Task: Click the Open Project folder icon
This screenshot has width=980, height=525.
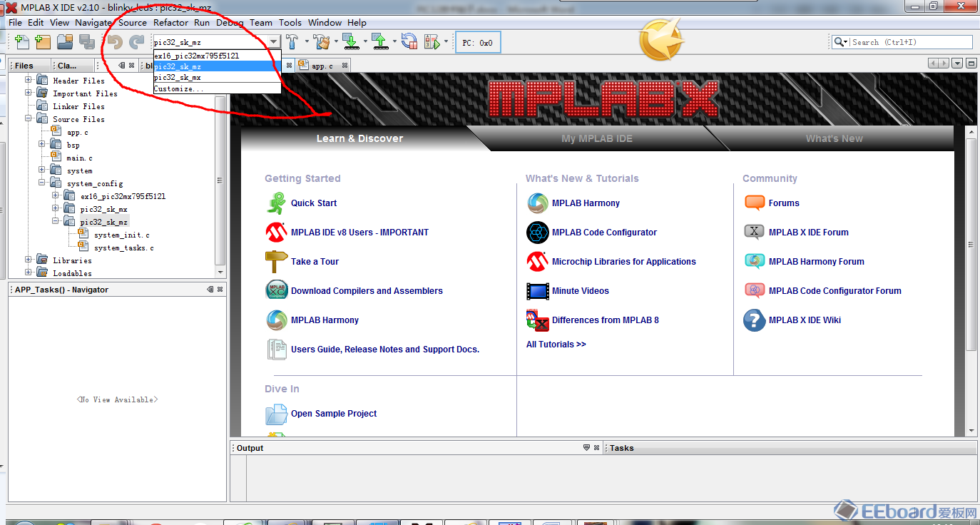Action: click(x=65, y=42)
